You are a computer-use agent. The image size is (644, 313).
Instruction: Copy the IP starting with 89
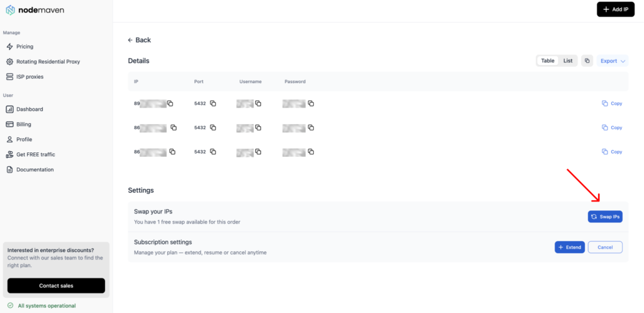pos(170,104)
